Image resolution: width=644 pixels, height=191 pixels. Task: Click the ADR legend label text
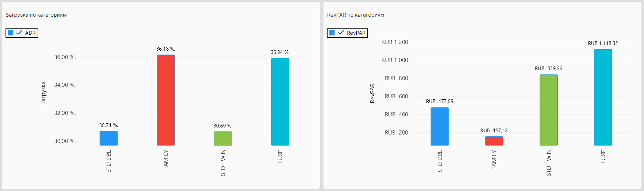coord(30,33)
